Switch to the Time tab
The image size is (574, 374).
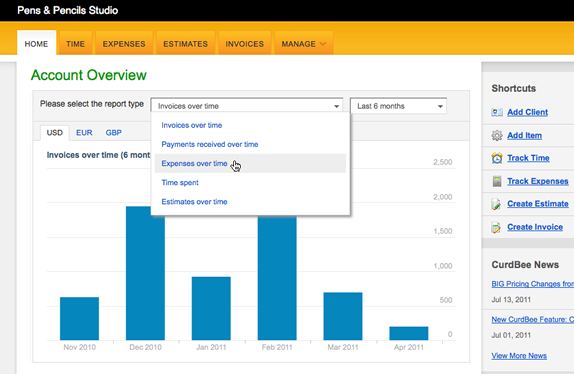[75, 43]
